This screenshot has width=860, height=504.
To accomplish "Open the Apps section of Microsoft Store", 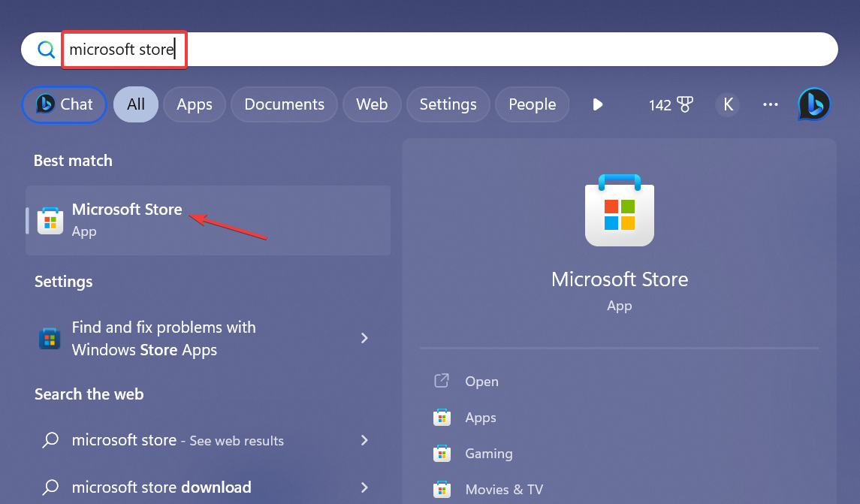I will (x=481, y=418).
